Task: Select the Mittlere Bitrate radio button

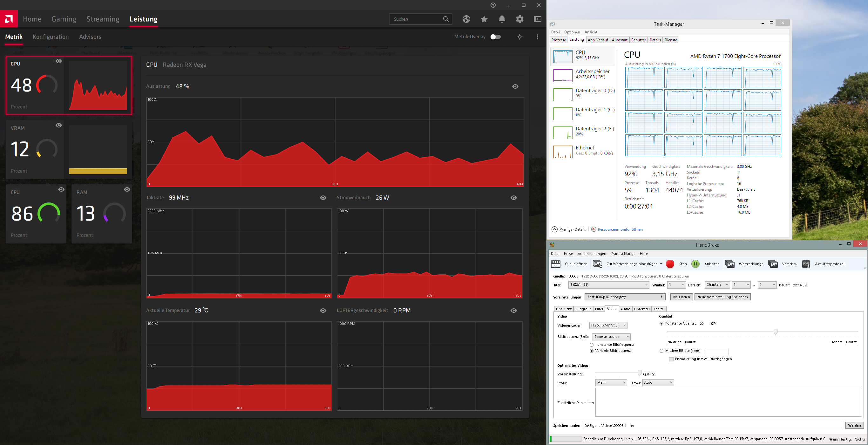Action: tap(661, 351)
